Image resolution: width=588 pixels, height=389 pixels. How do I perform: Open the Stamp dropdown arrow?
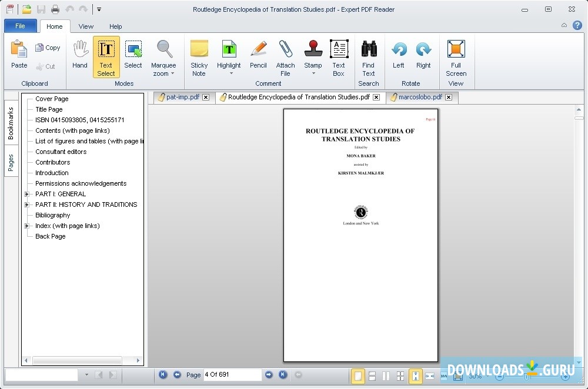313,73
